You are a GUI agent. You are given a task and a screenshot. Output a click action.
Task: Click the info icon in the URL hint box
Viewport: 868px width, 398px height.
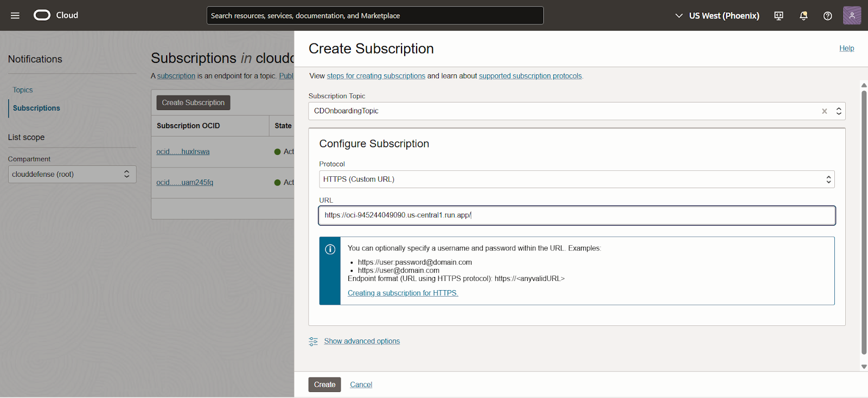coord(330,249)
